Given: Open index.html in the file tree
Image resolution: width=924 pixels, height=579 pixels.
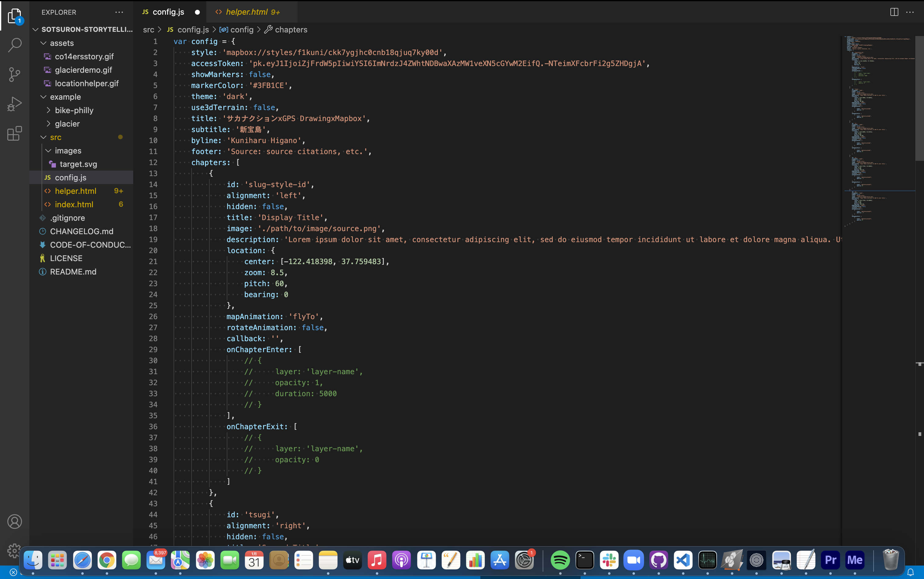Looking at the screenshot, I should pyautogui.click(x=74, y=205).
